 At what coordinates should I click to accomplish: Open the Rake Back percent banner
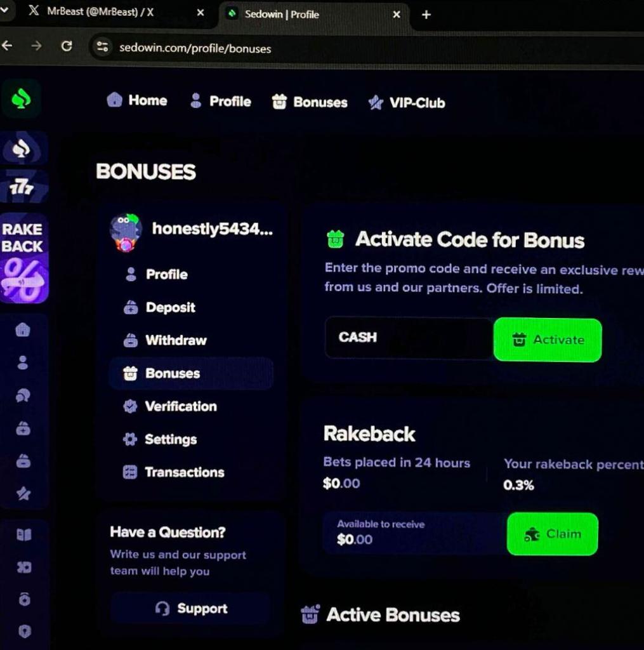click(23, 258)
